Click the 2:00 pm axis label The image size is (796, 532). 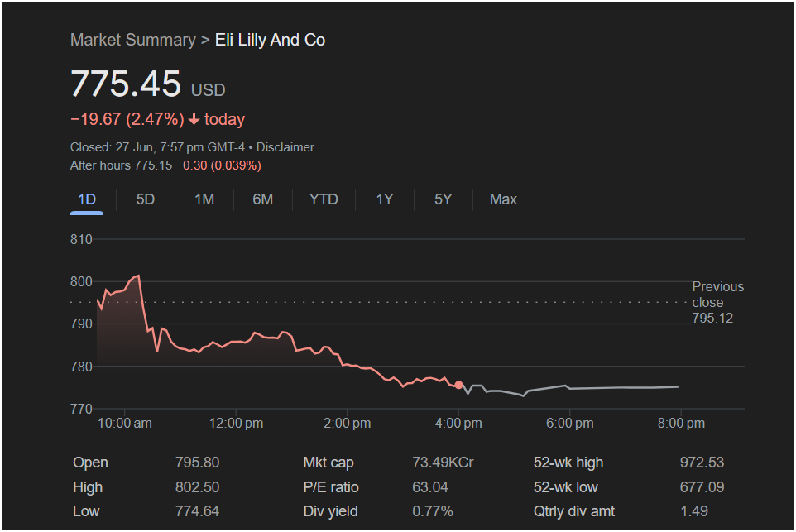[348, 424]
